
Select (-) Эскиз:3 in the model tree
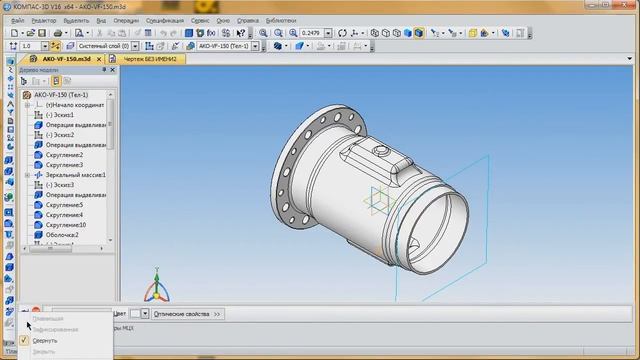click(60, 185)
